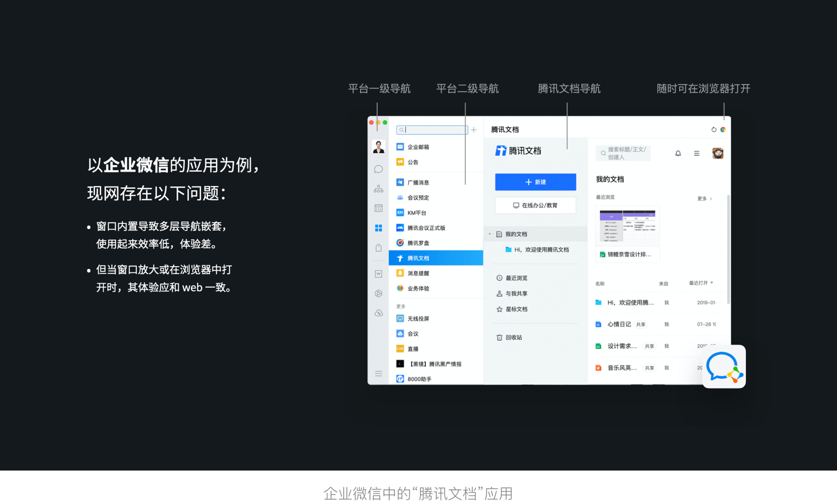
Task: Select the highlighted 腾讯文档 app entry
Action: pos(436,258)
